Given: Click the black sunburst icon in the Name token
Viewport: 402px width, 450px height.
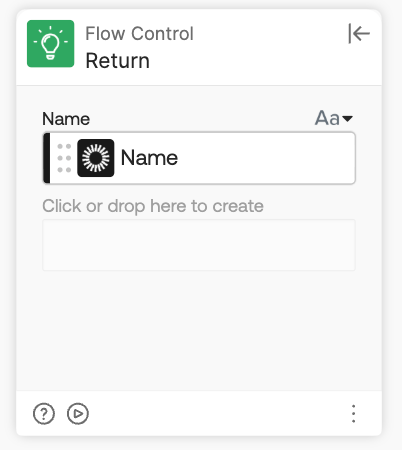Looking at the screenshot, I should [96, 158].
